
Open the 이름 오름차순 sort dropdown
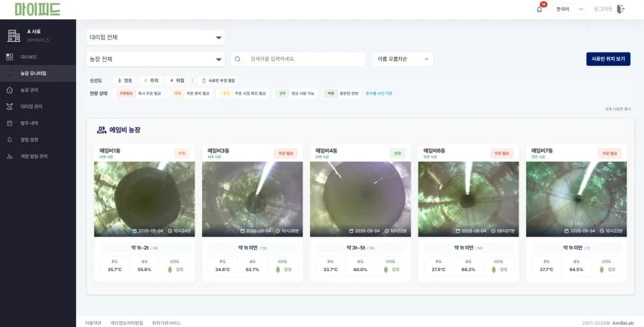(x=403, y=59)
